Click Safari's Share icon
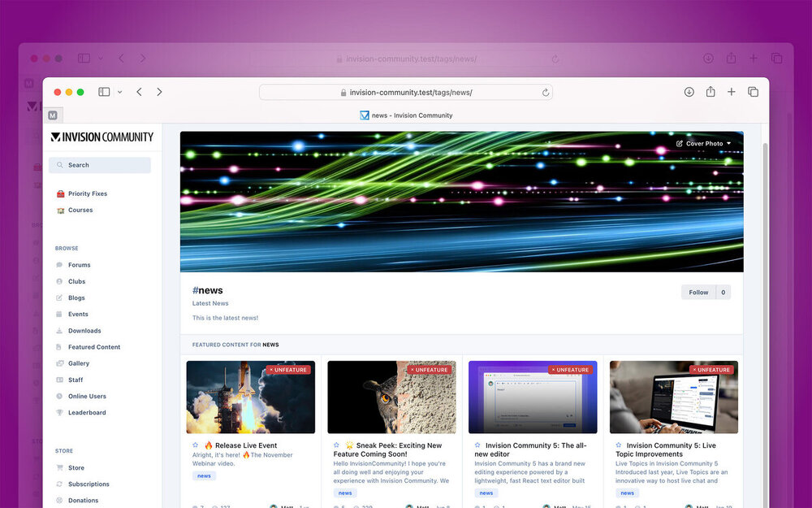 (710, 92)
